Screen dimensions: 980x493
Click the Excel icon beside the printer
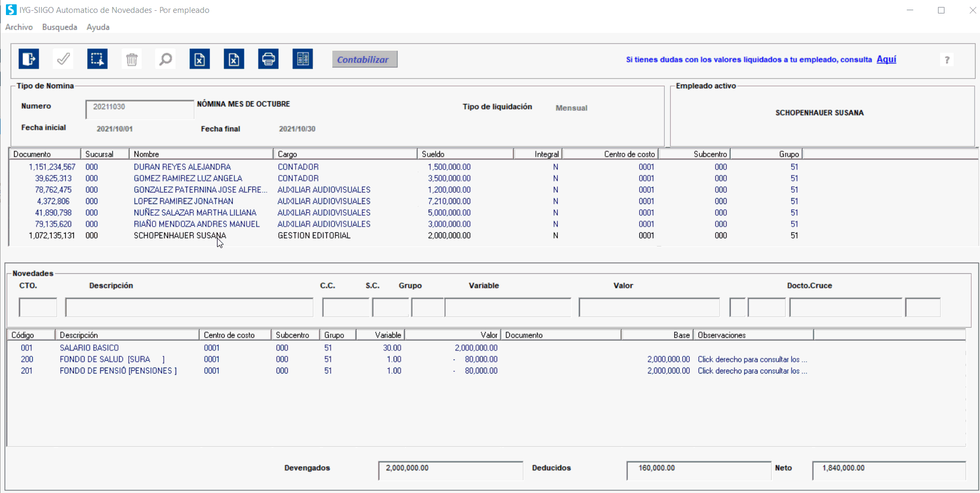click(234, 59)
